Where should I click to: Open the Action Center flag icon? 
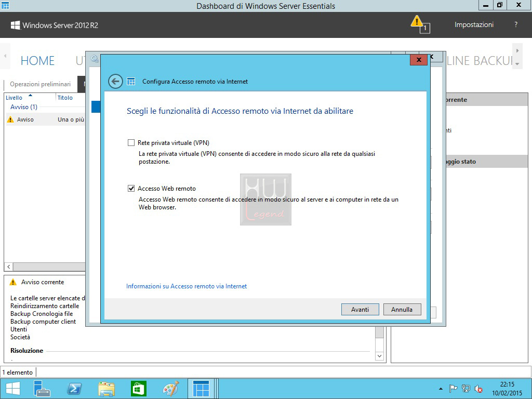tap(453, 389)
